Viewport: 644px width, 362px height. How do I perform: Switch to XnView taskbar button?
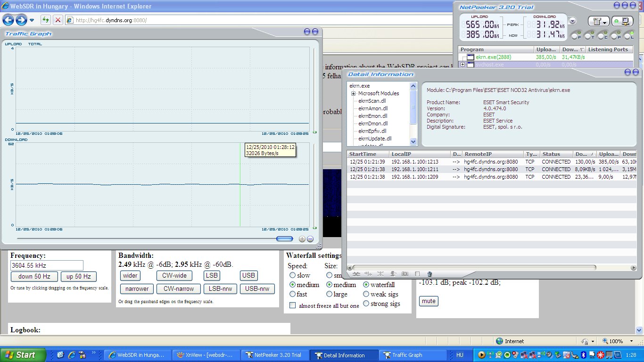(x=206, y=355)
